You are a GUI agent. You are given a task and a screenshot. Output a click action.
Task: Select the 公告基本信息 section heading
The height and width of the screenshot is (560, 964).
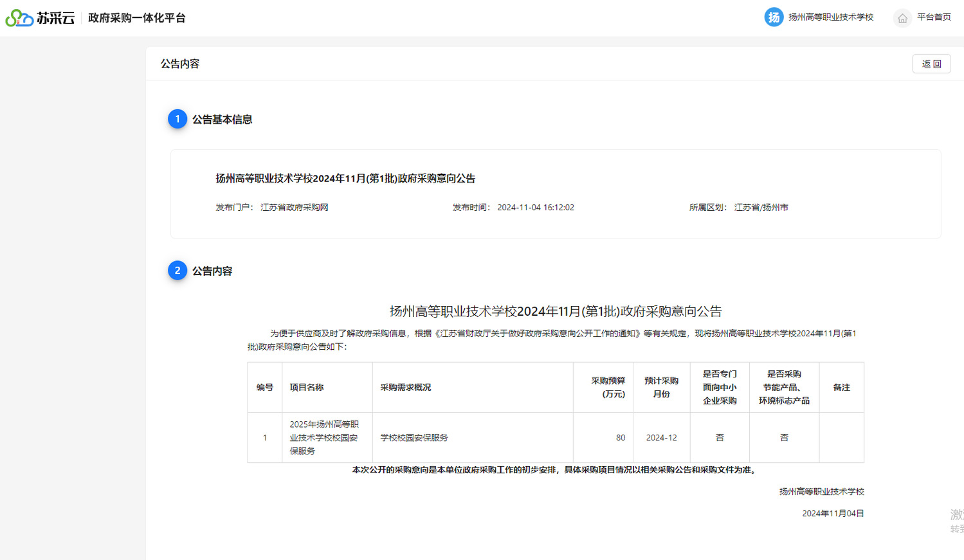pos(222,120)
